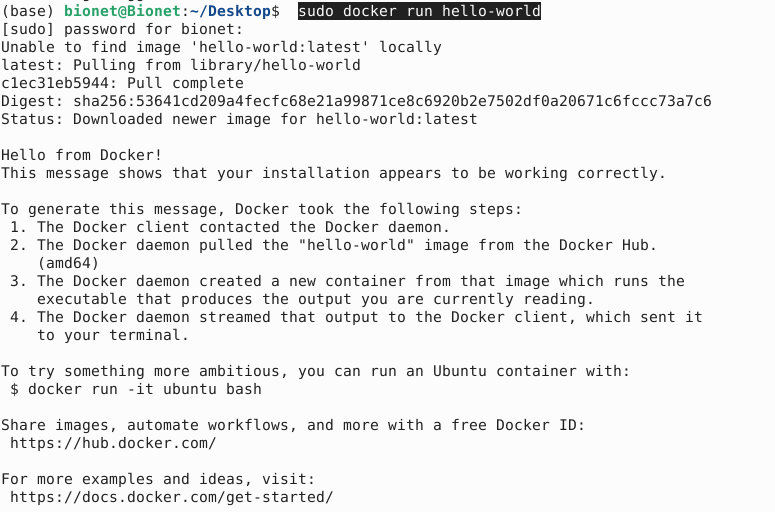Click the 'docker run -it ubuntu bash' command

pyautogui.click(x=145, y=389)
